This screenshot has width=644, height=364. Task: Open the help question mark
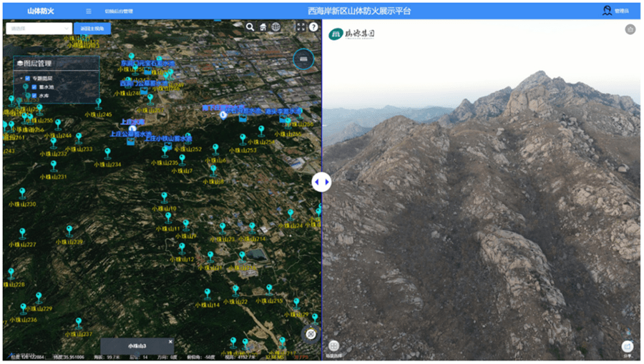pyautogui.click(x=313, y=27)
